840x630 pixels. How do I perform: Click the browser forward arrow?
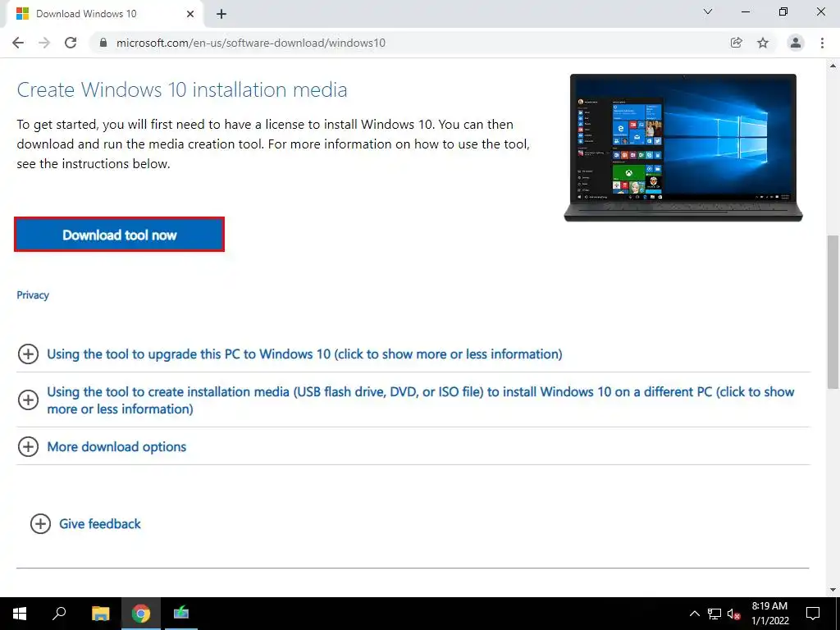(44, 43)
